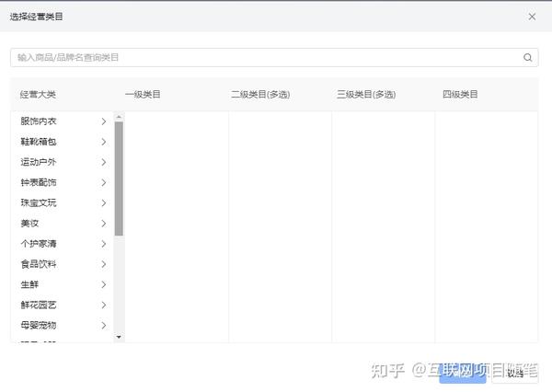
Task: Expand 服饰内衣 with its chevron arrow
Action: tap(103, 121)
